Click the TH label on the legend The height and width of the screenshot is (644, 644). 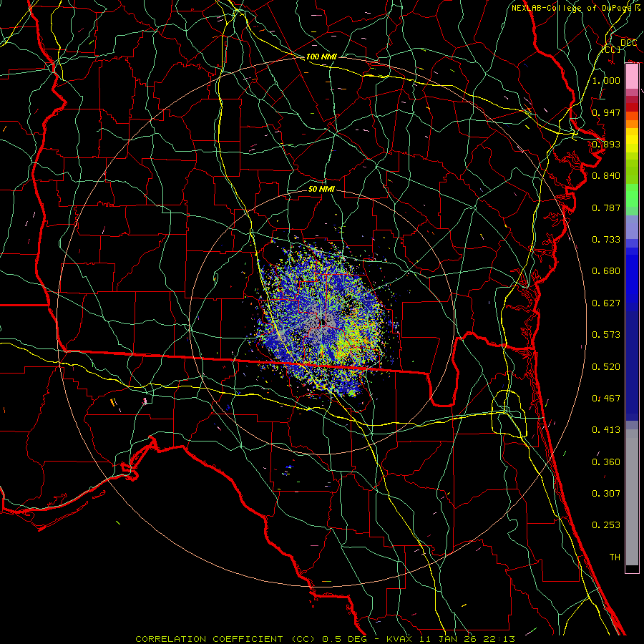(x=615, y=557)
